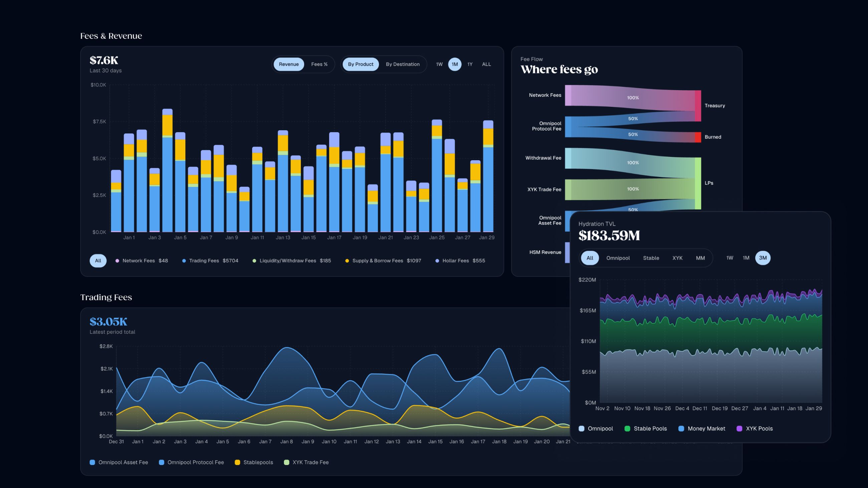Toggle Supply & Borrow Fees legend
The image size is (868, 488).
coord(377,261)
